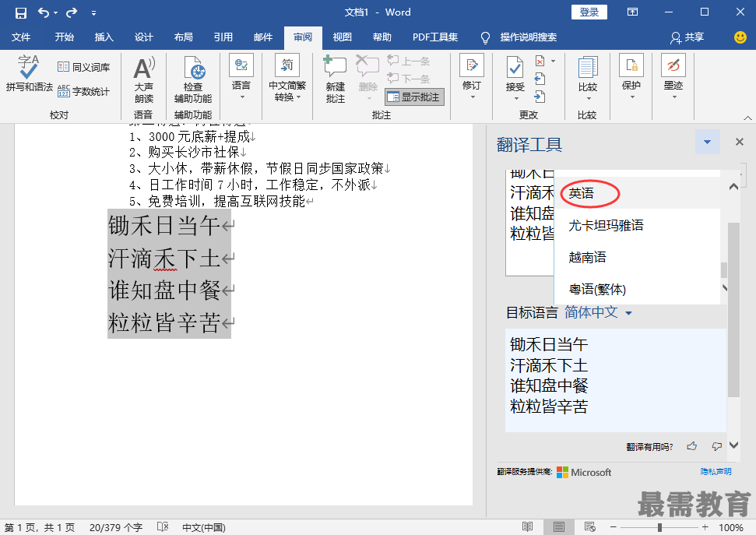
Task: Switch to the 开始 tab
Action: [64, 37]
